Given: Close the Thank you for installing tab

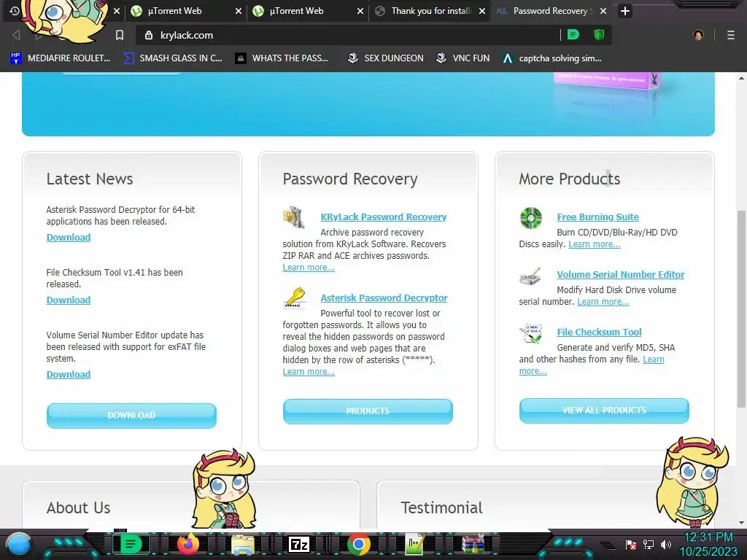Looking at the screenshot, I should (482, 11).
